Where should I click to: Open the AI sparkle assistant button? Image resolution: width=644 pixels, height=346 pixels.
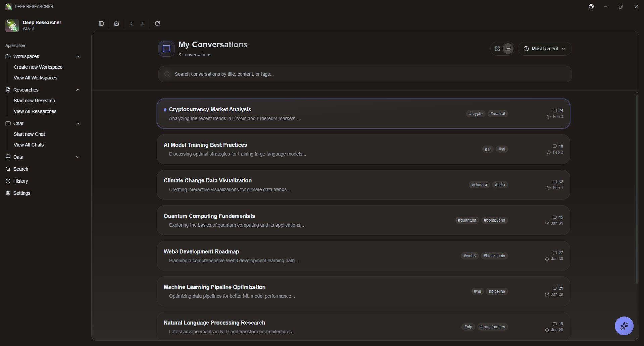624,326
